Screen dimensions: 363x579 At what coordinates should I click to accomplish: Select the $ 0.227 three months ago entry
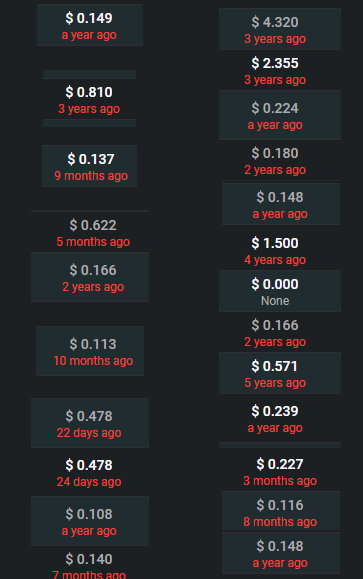(x=281, y=471)
